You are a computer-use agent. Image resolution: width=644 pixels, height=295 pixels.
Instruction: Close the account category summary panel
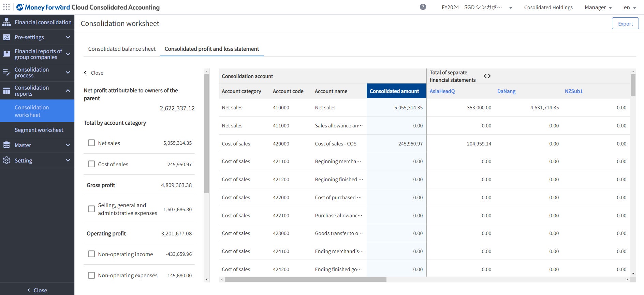(x=94, y=73)
